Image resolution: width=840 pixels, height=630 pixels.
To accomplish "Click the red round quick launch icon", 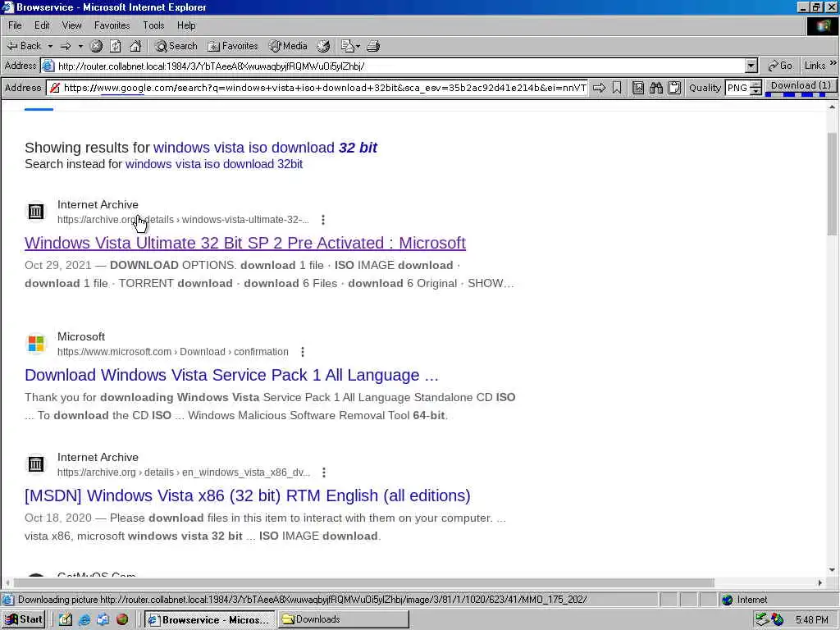I will tap(122, 620).
